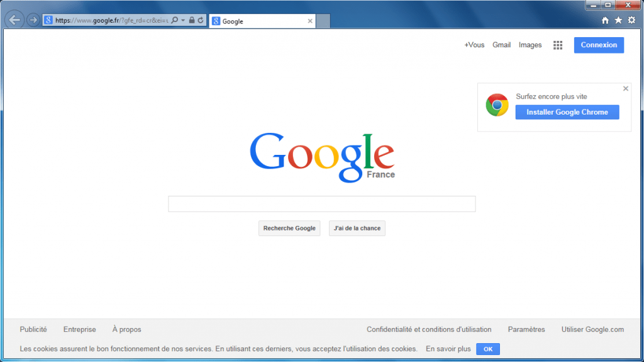Focus the Google search input box
The height and width of the screenshot is (362, 644).
pos(321,204)
